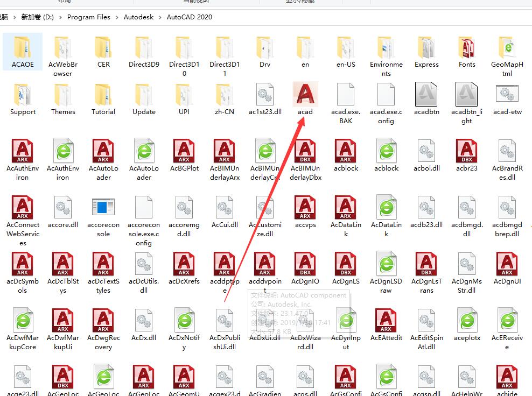Screen dimensions: 532x396
Task: Click the acadbtn file icon
Action: click(426, 94)
